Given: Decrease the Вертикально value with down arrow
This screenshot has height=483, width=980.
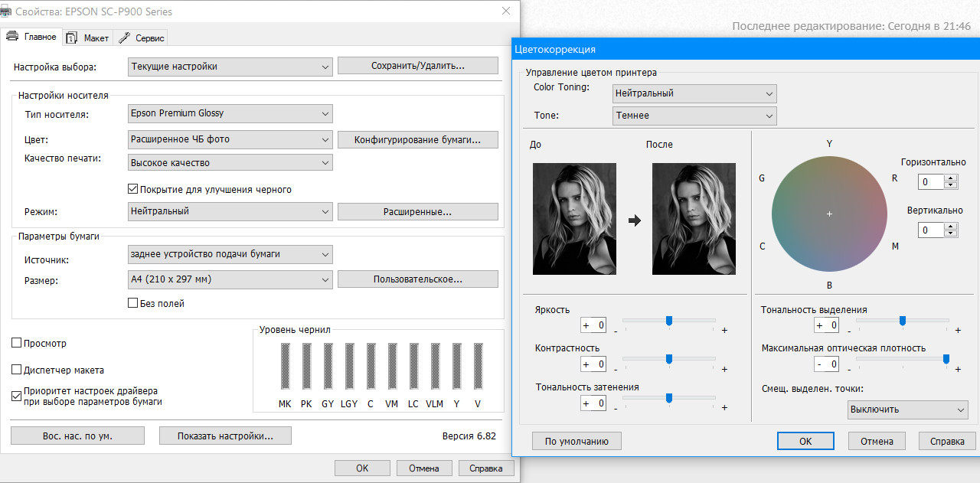Looking at the screenshot, I should 951,233.
